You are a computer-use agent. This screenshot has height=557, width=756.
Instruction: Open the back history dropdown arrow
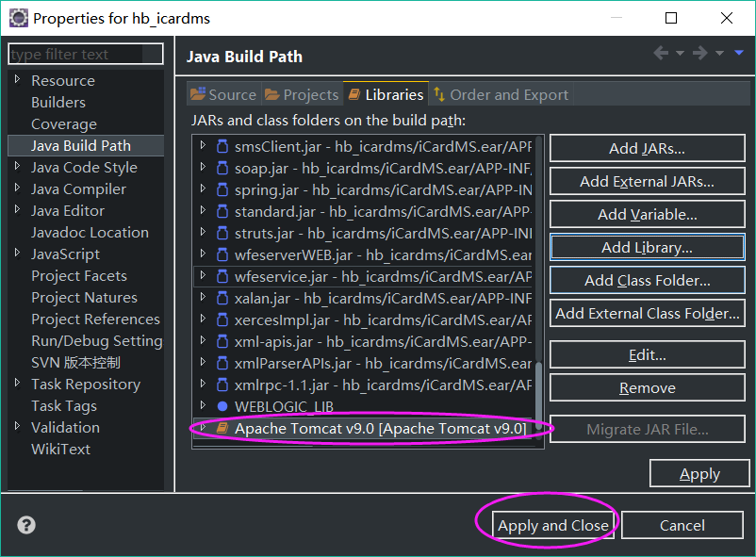coord(680,53)
